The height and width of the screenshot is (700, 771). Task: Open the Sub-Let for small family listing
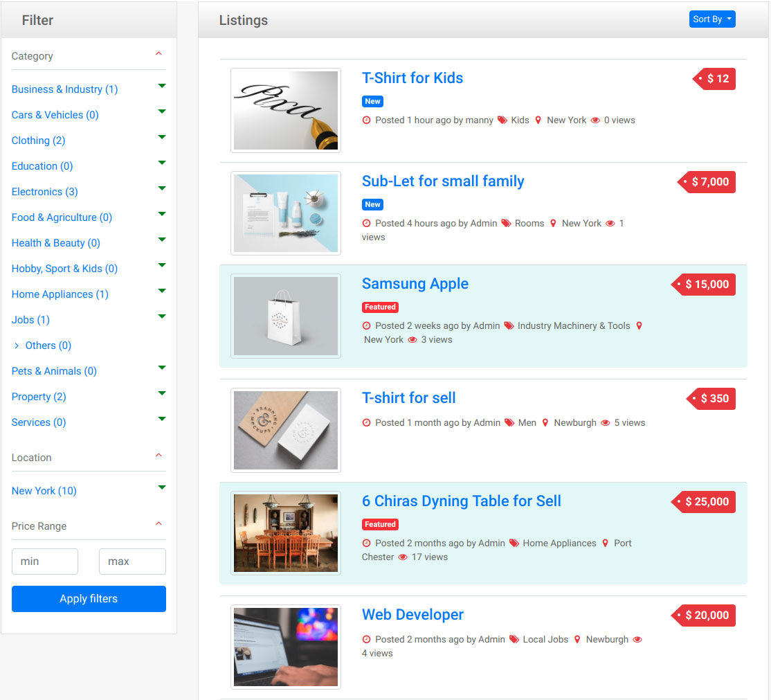tap(443, 181)
